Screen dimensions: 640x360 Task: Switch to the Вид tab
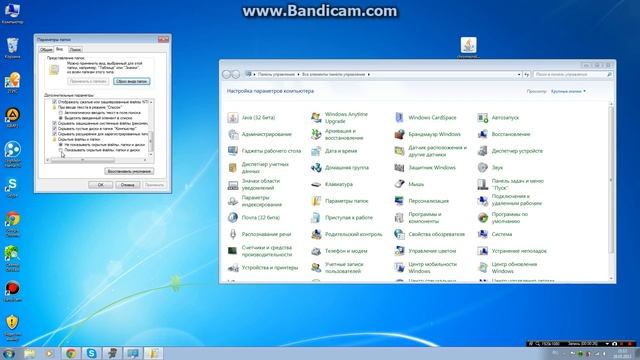point(60,49)
